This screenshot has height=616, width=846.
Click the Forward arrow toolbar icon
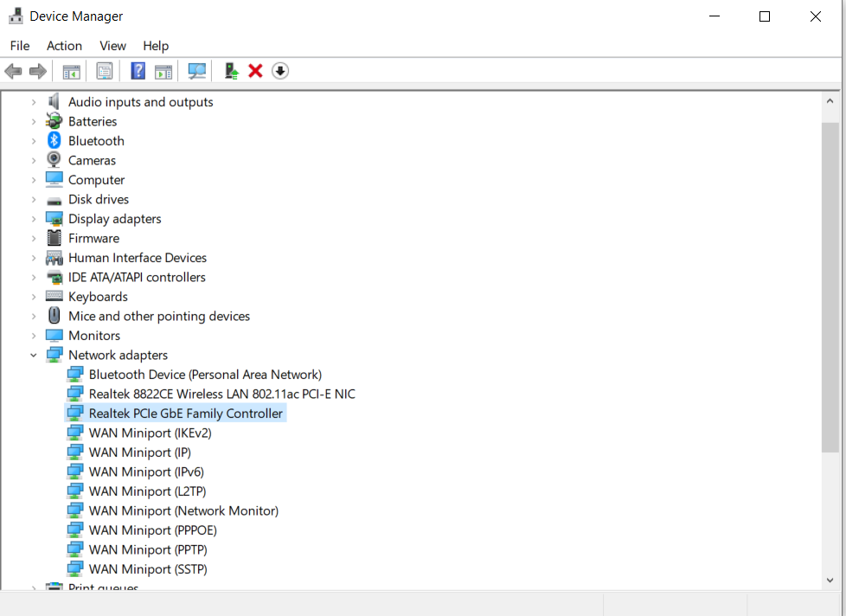pos(38,71)
